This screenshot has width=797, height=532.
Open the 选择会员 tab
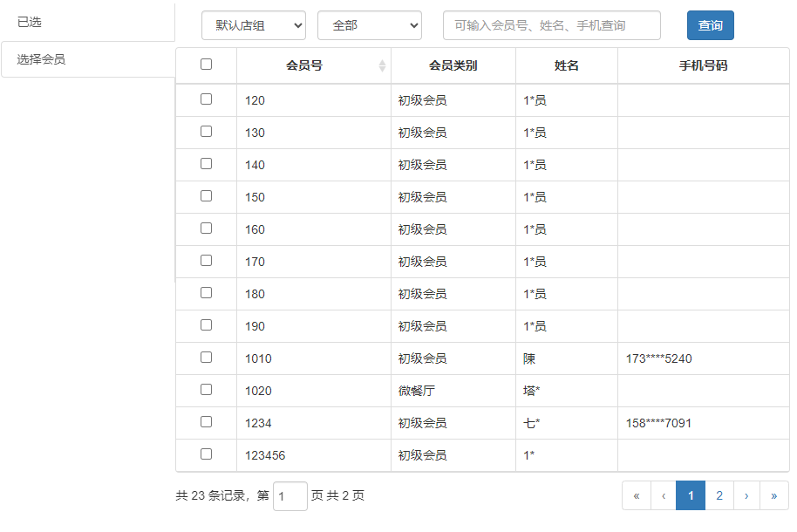tap(87, 60)
